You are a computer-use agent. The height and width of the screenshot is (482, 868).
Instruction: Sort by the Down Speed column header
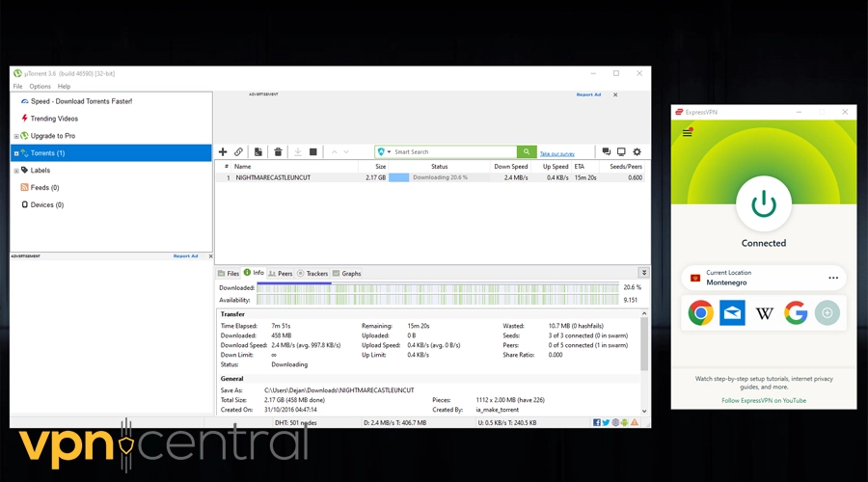tap(510, 167)
